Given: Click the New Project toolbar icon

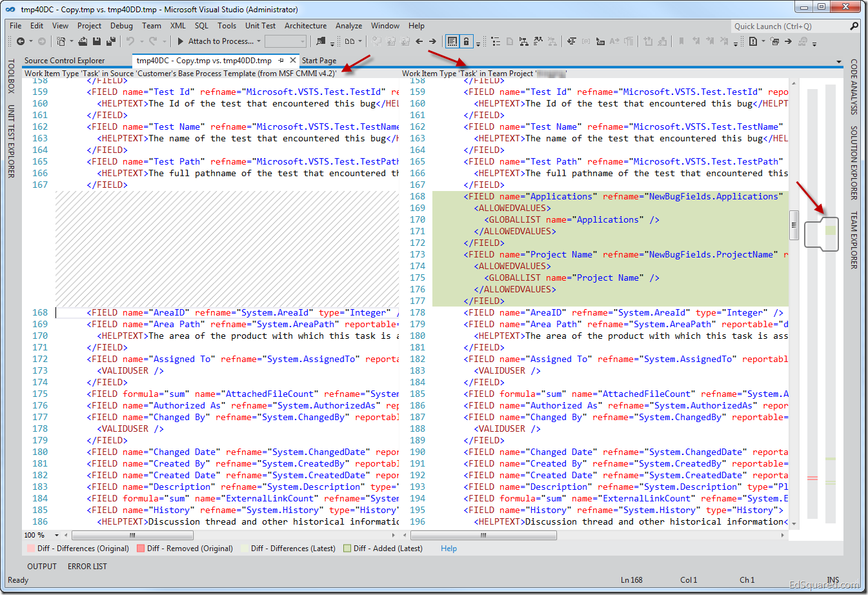Looking at the screenshot, I should coord(61,41).
